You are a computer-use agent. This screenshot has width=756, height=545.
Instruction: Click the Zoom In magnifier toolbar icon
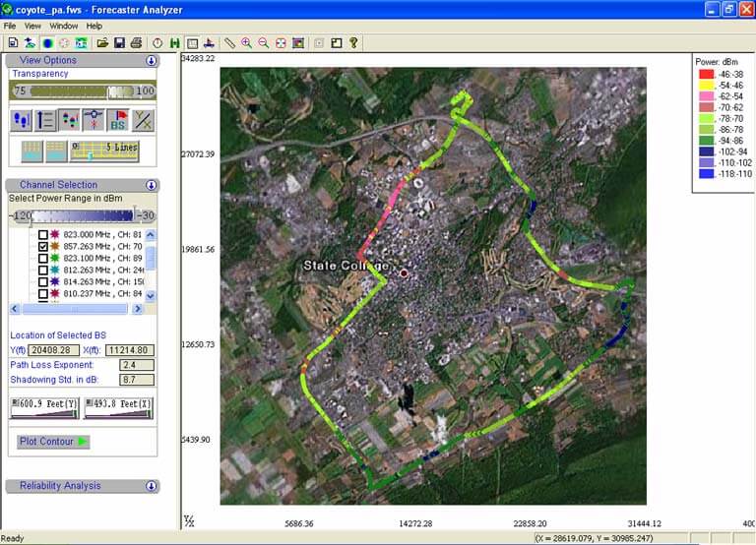click(x=246, y=43)
